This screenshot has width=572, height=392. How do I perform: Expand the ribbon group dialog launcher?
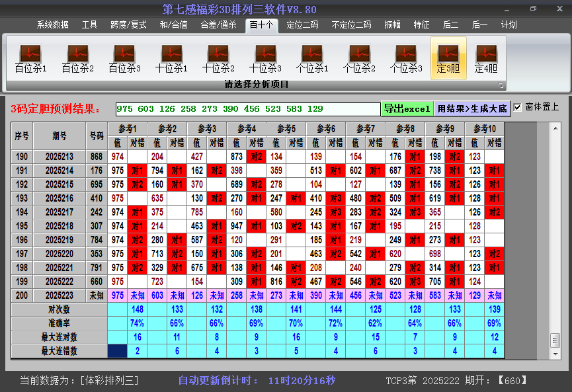pyautogui.click(x=501, y=85)
